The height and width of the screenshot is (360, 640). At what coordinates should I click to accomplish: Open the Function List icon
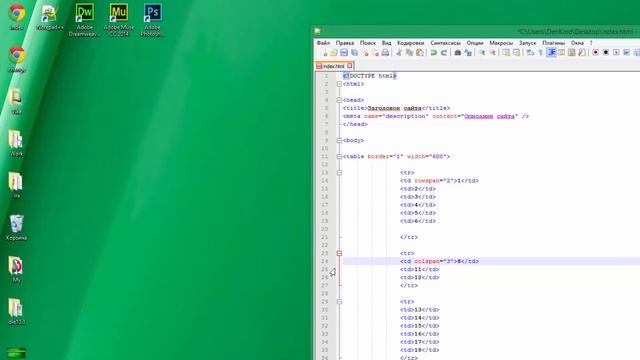582,53
